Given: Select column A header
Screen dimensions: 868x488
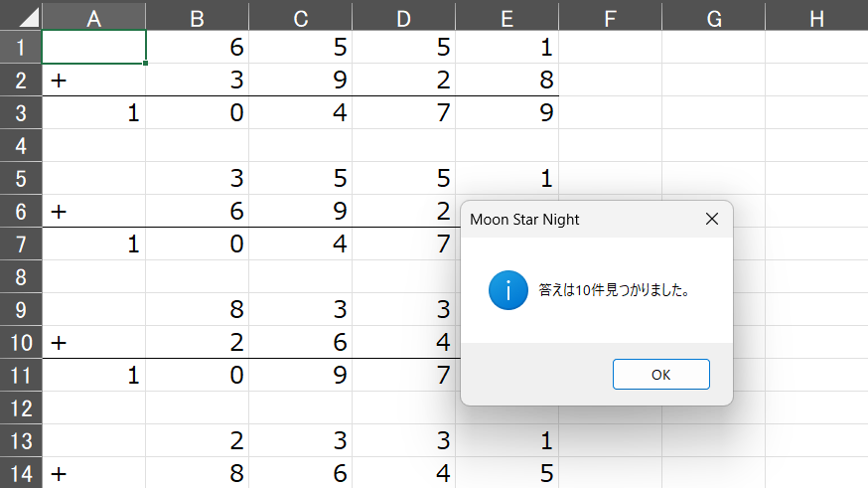Looking at the screenshot, I should (94, 18).
